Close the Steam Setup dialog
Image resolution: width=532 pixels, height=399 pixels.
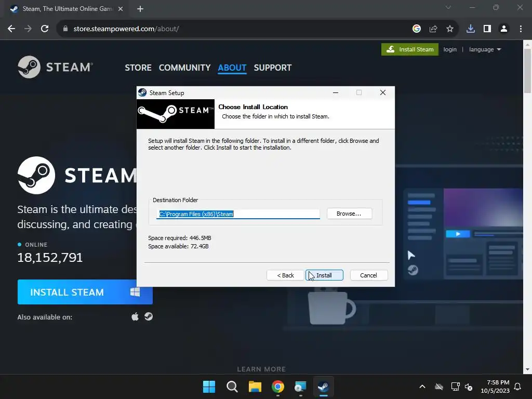pos(383,92)
